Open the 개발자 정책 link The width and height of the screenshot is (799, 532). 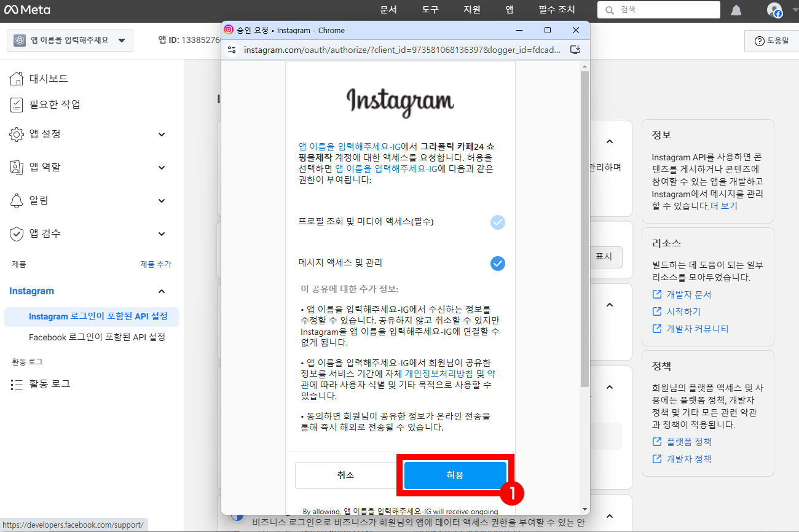click(x=689, y=459)
